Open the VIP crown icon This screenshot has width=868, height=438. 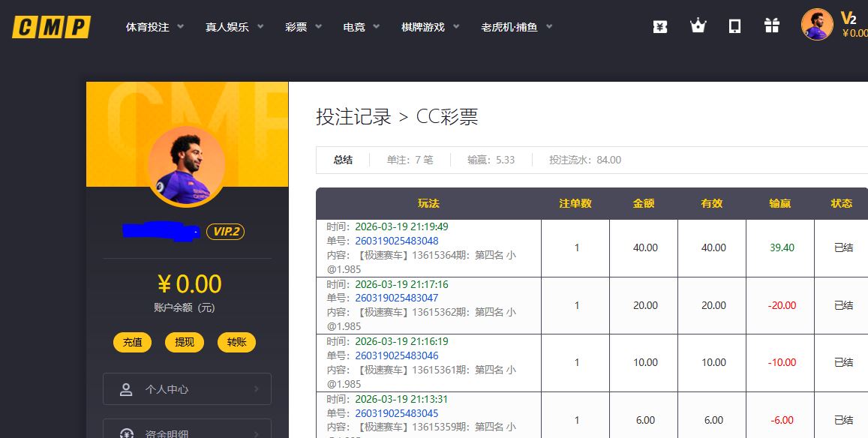point(698,26)
